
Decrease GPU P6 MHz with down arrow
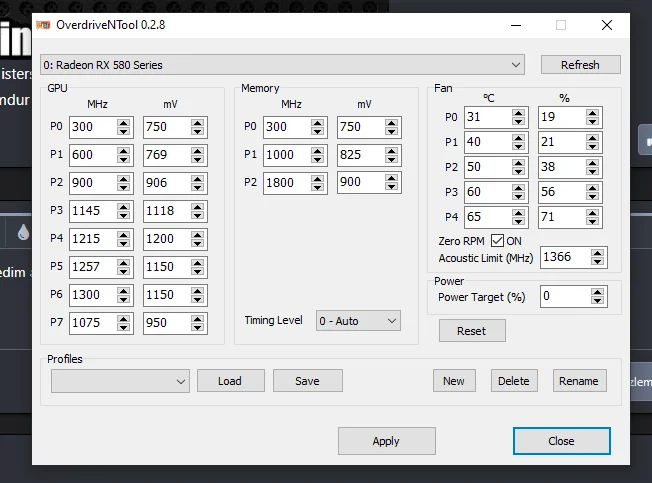coord(123,299)
